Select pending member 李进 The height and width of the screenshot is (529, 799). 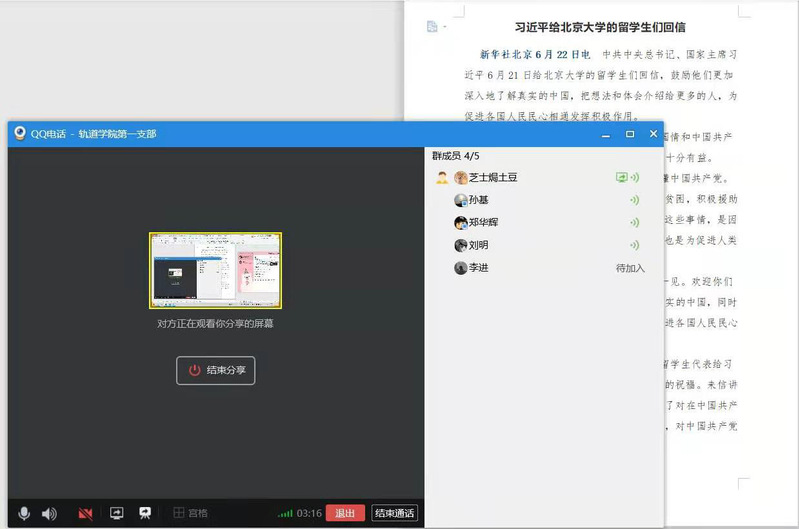[479, 268]
